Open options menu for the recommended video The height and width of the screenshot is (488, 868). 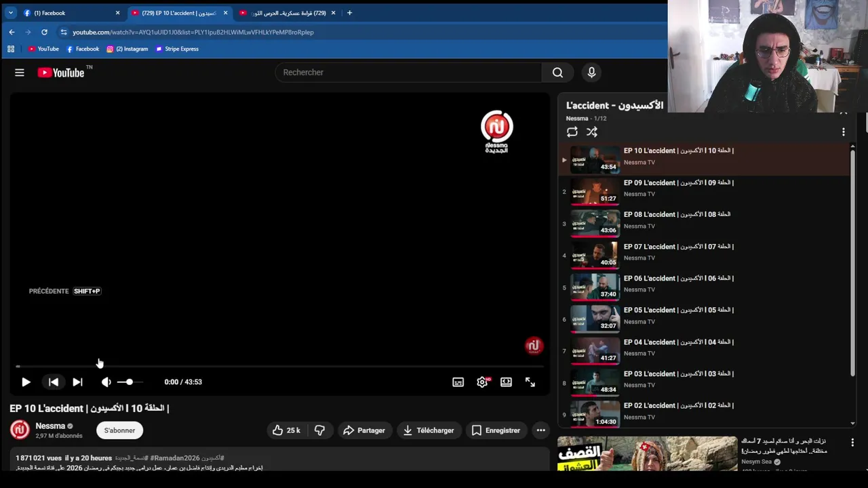[x=852, y=443]
